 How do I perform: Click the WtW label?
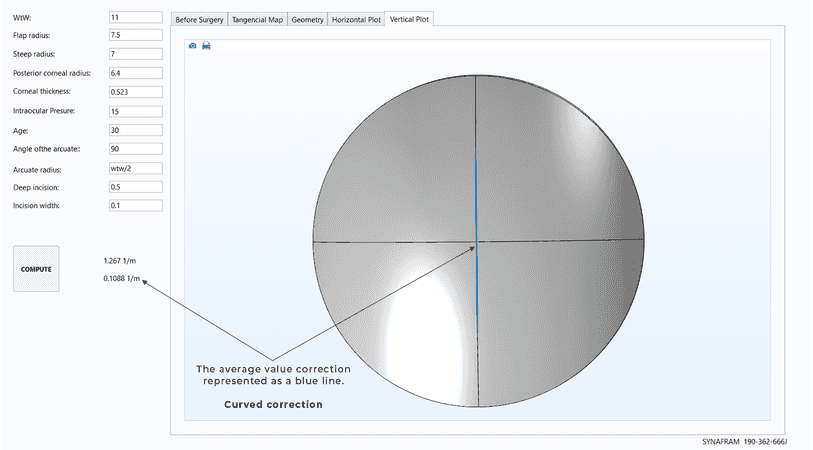pyautogui.click(x=22, y=18)
